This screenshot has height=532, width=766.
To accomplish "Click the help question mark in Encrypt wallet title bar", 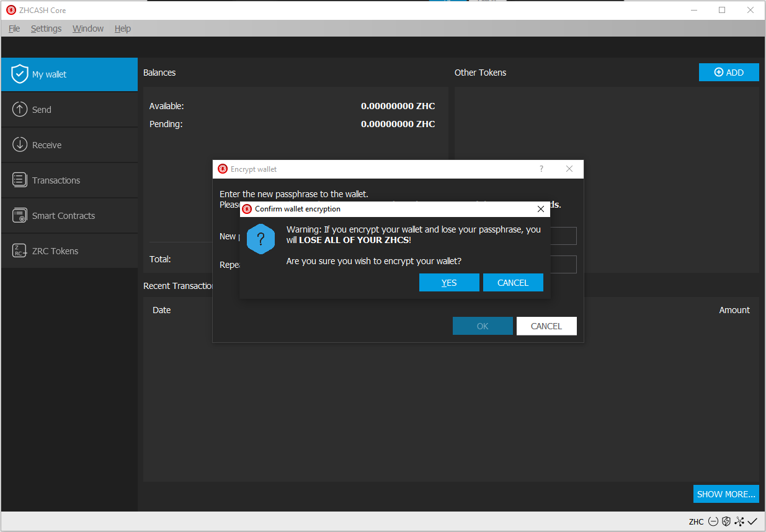I will pyautogui.click(x=541, y=169).
